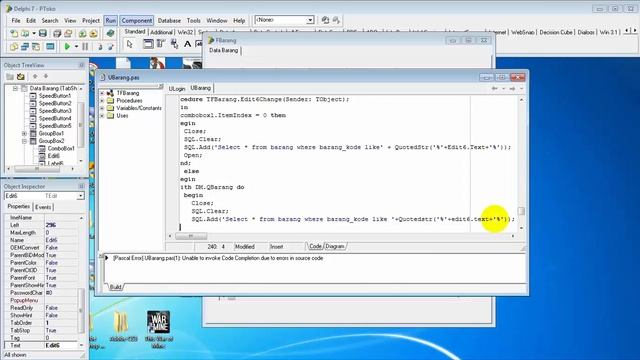Select Additional component palette tab
This screenshot has height=360, width=640.
(161, 32)
